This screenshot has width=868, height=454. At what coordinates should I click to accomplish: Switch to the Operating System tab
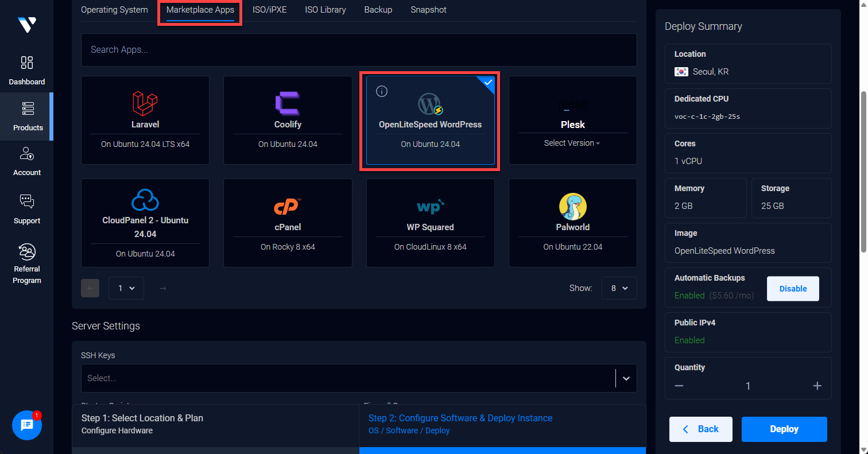point(114,10)
